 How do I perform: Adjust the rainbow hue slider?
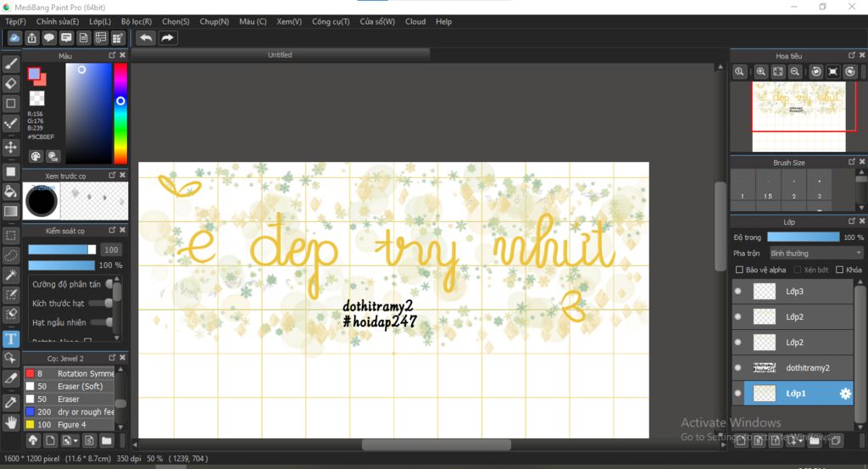click(x=120, y=113)
